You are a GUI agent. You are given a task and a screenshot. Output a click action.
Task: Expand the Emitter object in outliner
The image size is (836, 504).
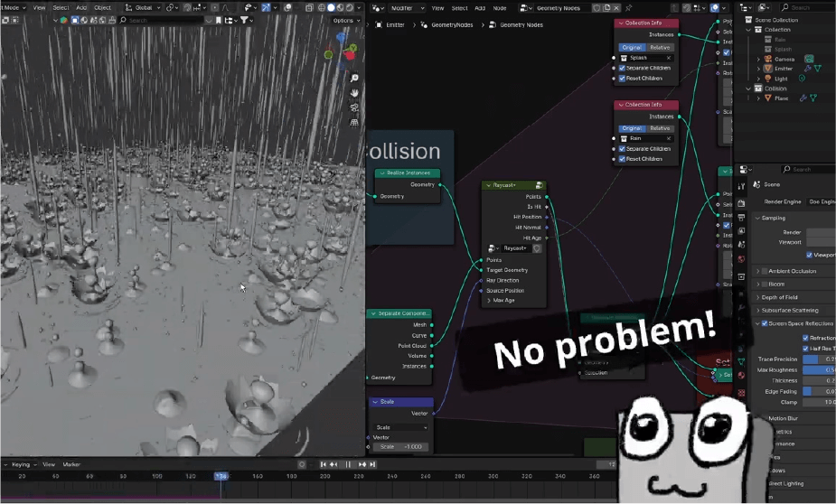(x=758, y=69)
